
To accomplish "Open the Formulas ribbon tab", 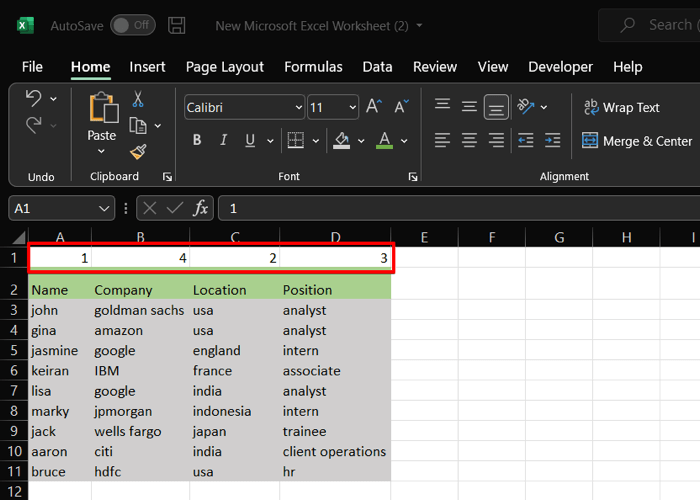I will point(313,67).
